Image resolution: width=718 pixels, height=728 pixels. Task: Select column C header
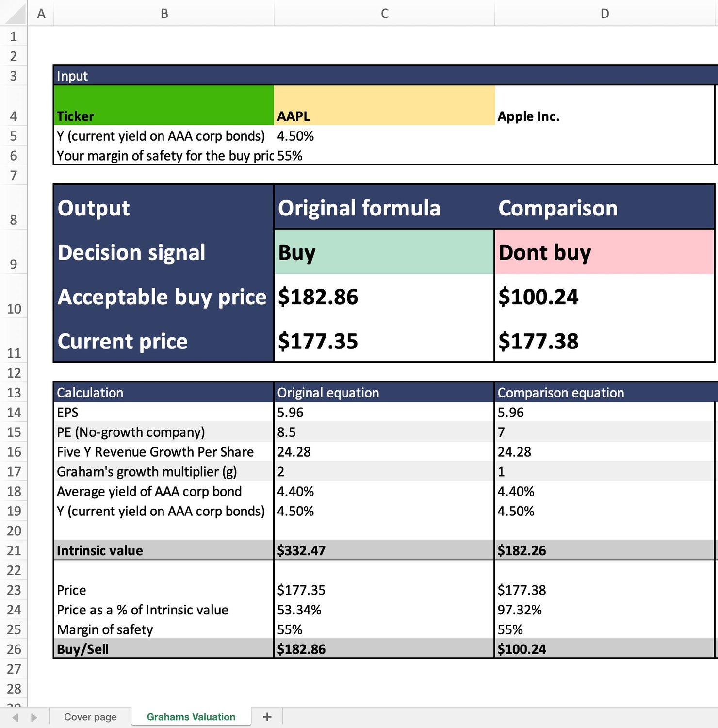coord(384,13)
